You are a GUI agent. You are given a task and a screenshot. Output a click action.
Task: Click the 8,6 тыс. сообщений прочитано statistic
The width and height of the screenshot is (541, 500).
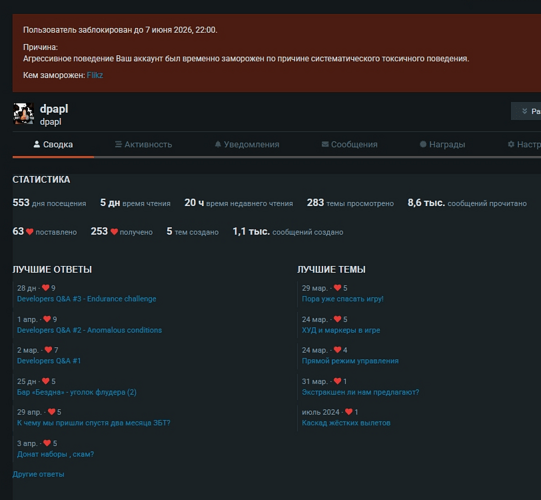click(467, 203)
